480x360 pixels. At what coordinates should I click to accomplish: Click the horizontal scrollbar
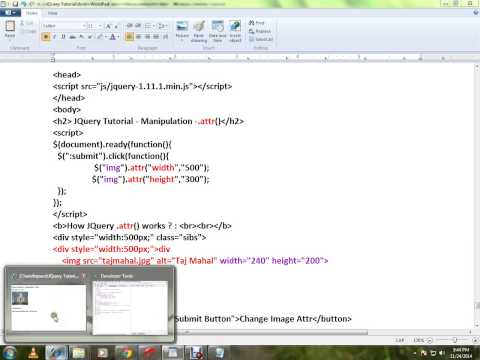pyautogui.click(x=272, y=332)
